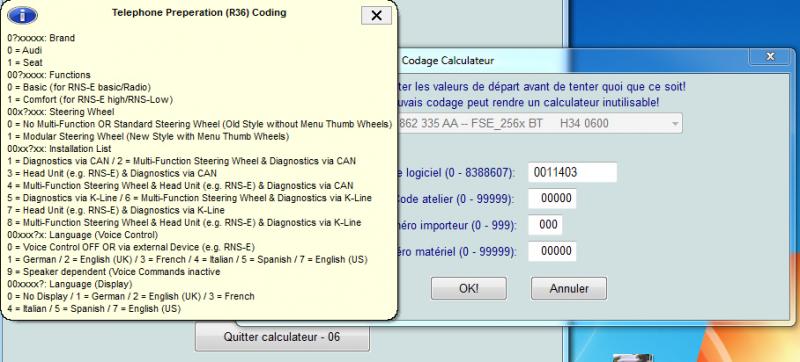The image size is (800, 362).
Task: Open the FSE_256x BT component dropdown
Action: 540,123
